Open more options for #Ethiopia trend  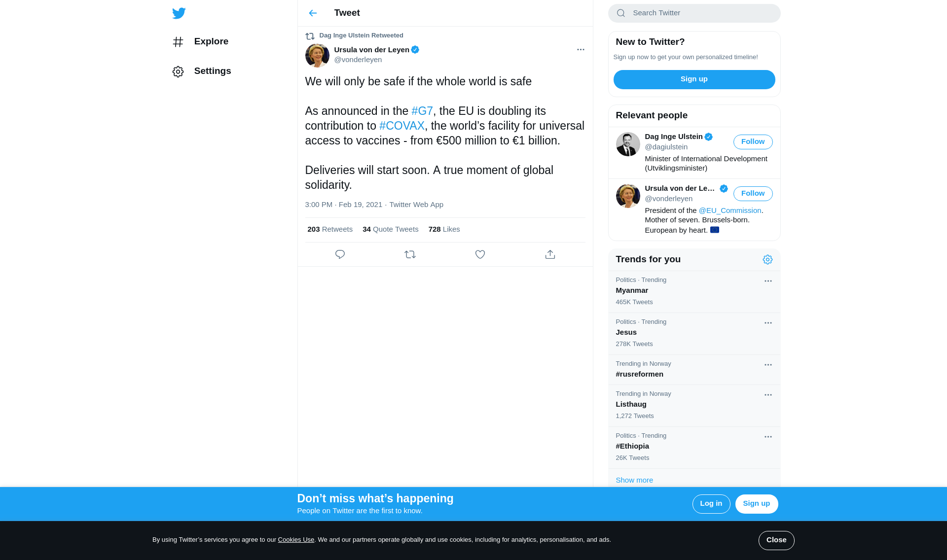click(768, 437)
